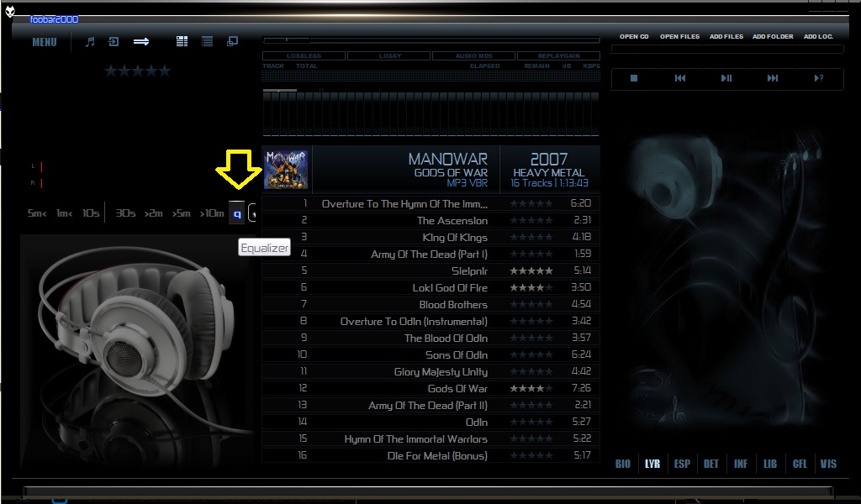The height and width of the screenshot is (504, 861).
Task: Click the overlapping windows icon
Action: [232, 42]
